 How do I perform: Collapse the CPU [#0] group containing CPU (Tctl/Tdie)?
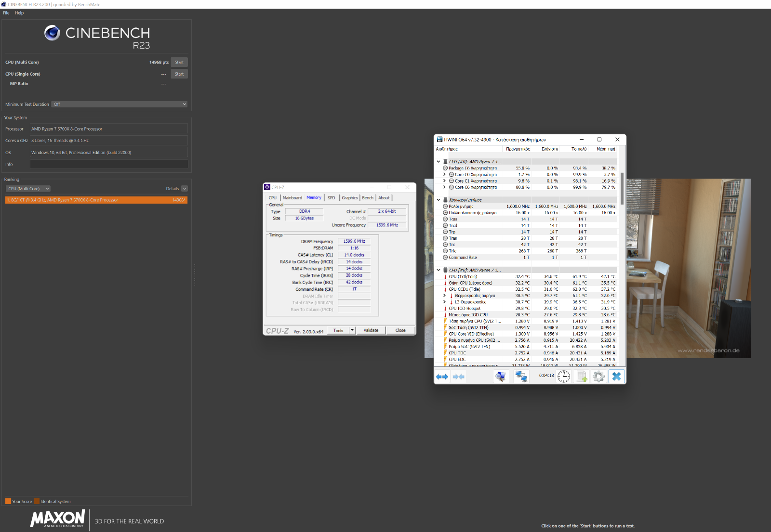(x=439, y=270)
